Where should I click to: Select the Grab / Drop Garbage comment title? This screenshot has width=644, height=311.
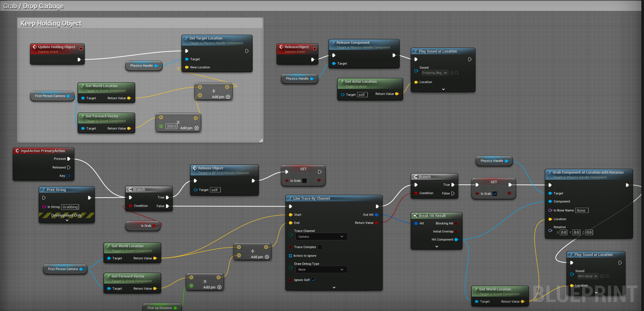click(33, 6)
